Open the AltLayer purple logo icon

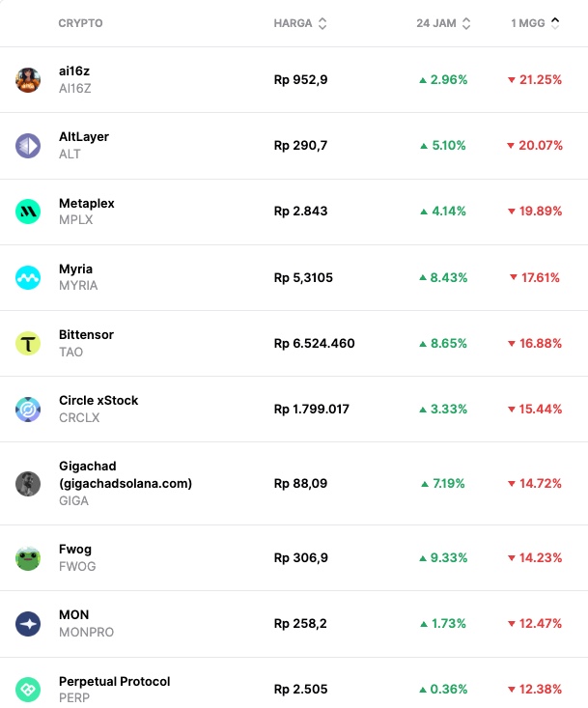28,146
